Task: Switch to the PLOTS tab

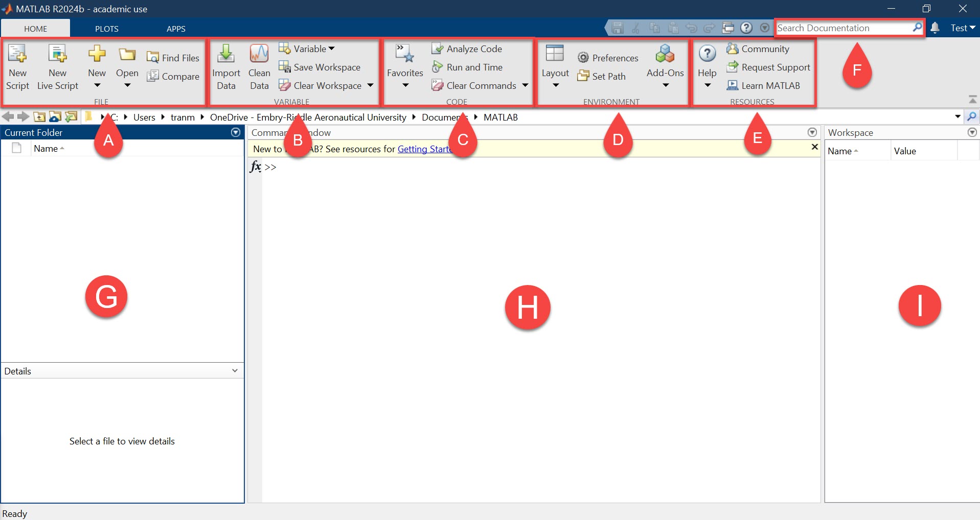Action: 107,29
